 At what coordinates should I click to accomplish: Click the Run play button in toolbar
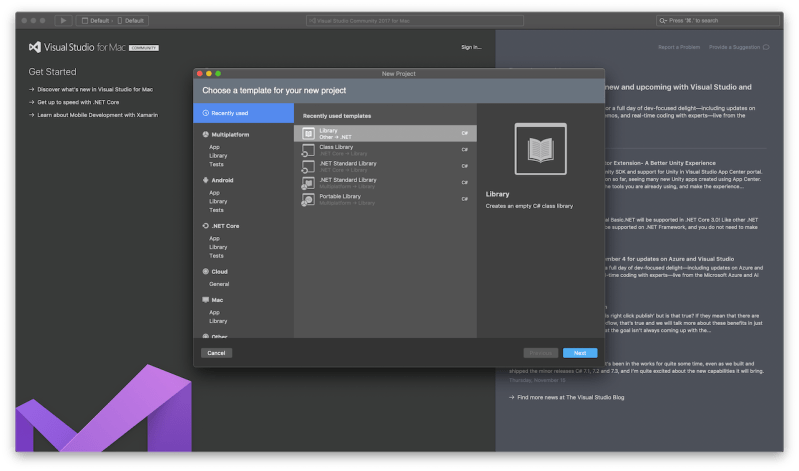pyautogui.click(x=63, y=21)
